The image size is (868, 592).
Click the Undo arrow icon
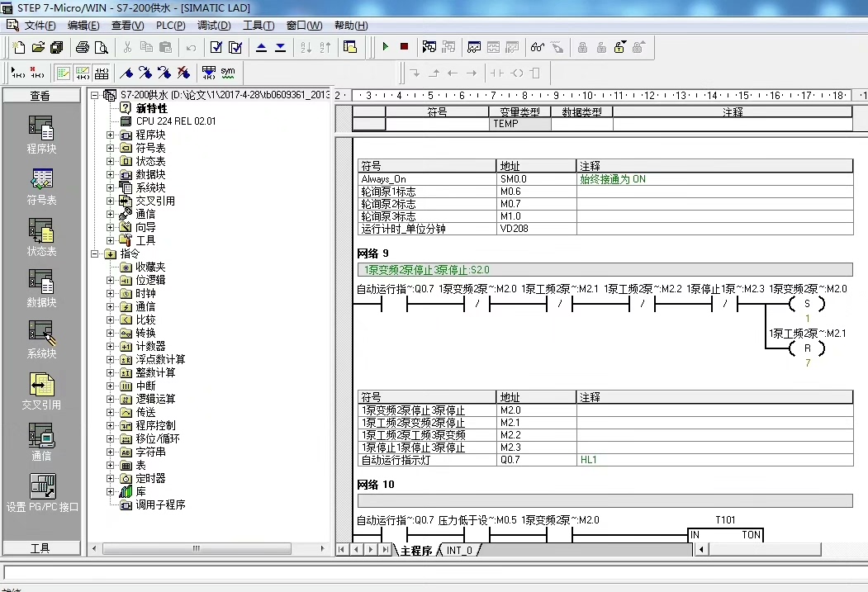[x=191, y=48]
